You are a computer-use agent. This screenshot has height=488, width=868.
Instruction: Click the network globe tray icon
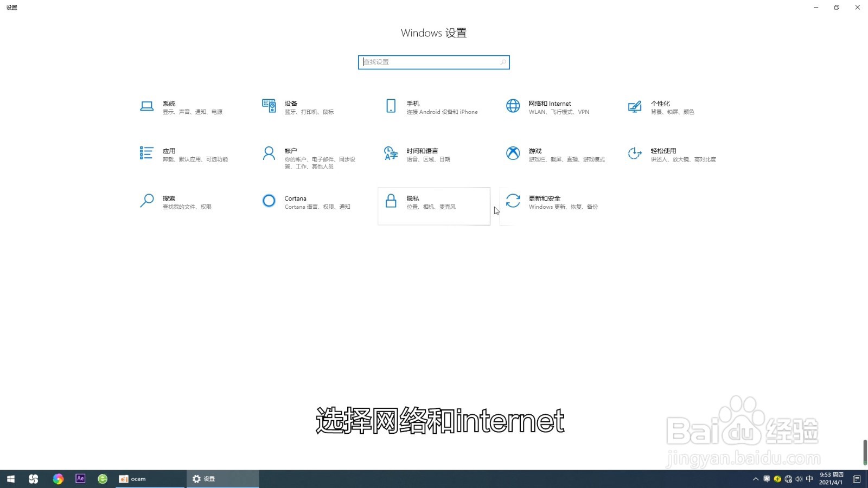[x=788, y=479]
